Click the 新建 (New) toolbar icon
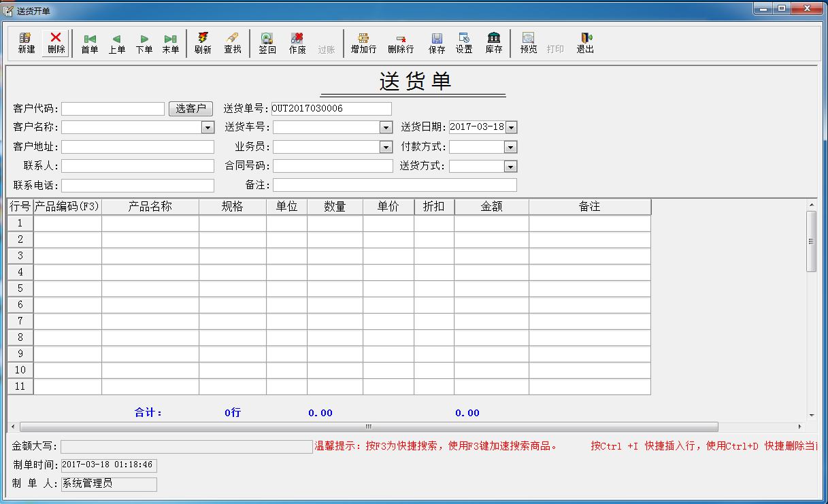Viewport: 828px width, 504px height. tap(27, 44)
